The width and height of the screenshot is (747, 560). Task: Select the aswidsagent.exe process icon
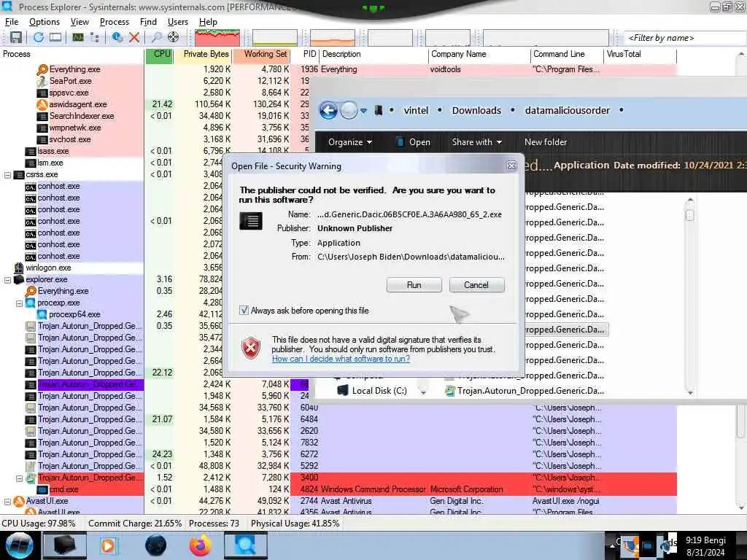pos(42,104)
